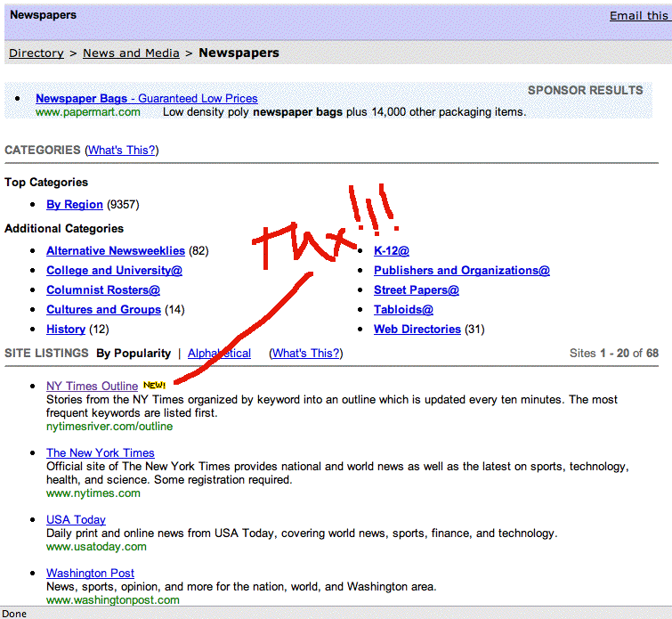The image size is (672, 619).
Task: Open the Tabloids category
Action: coord(403,310)
